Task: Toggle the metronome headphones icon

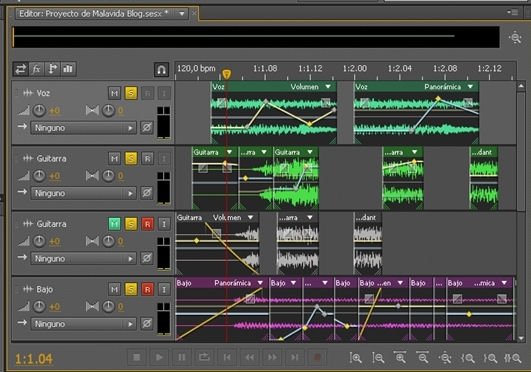Action: coord(161,70)
